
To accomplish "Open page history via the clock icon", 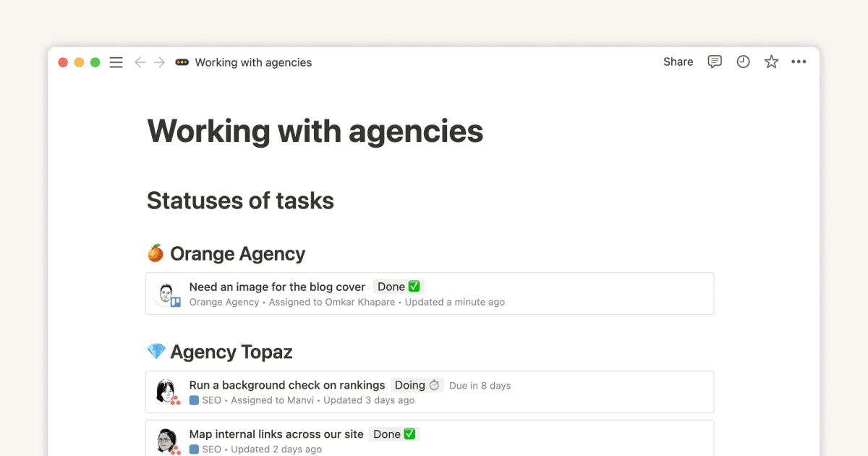I will 743,62.
